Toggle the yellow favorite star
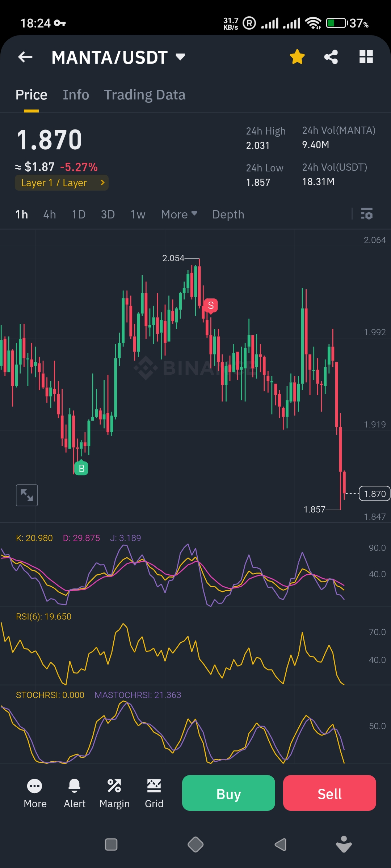Screen dimensions: 391x868 pos(297,57)
